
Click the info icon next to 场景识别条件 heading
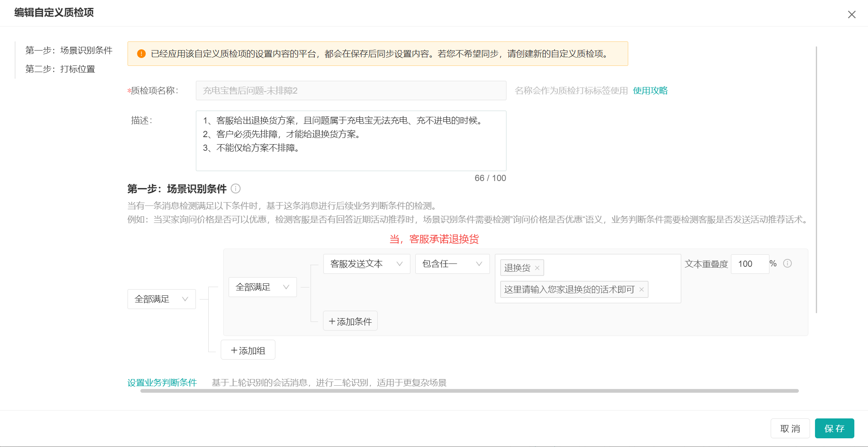pyautogui.click(x=236, y=189)
